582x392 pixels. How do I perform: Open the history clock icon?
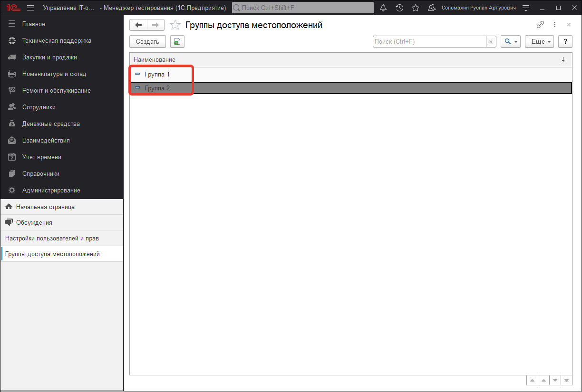399,8
